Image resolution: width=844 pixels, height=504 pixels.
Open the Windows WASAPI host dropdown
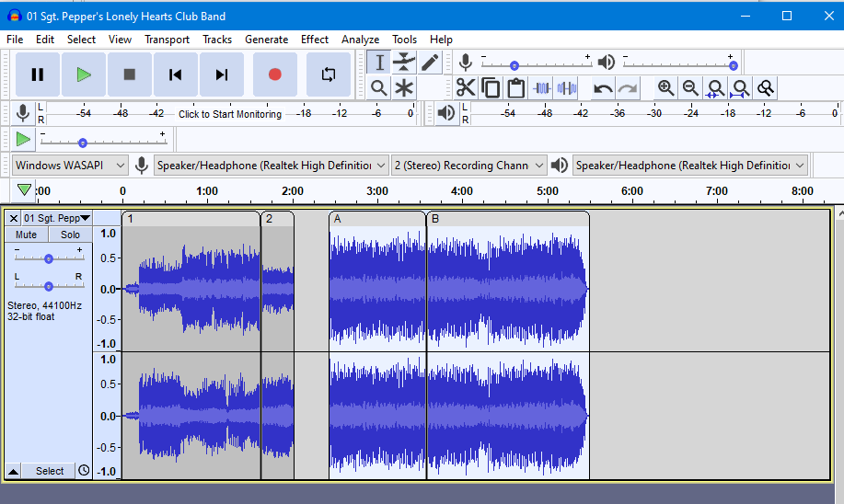[70, 166]
